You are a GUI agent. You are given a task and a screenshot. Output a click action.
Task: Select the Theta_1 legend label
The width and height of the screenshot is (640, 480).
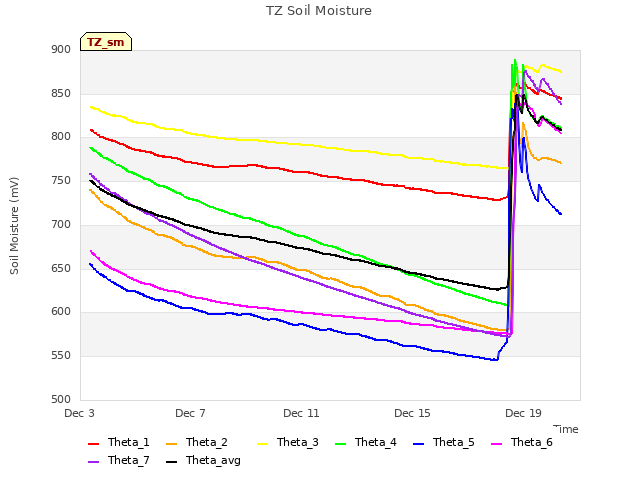[129, 442]
